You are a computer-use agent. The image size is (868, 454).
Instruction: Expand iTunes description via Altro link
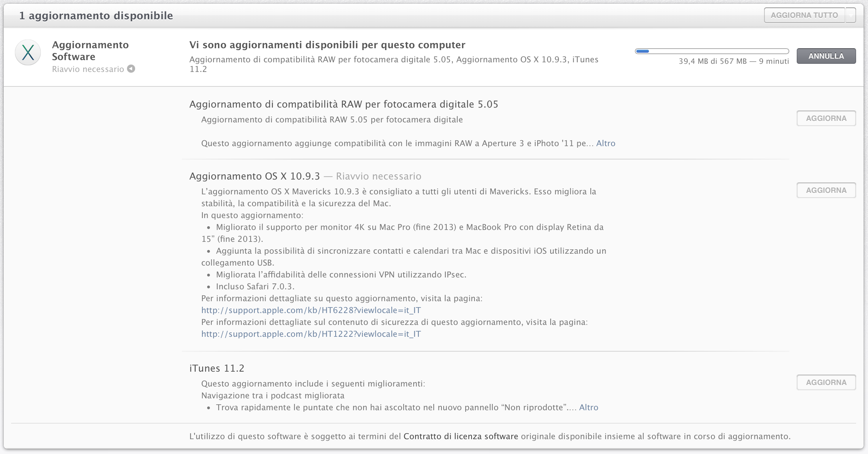click(x=588, y=407)
